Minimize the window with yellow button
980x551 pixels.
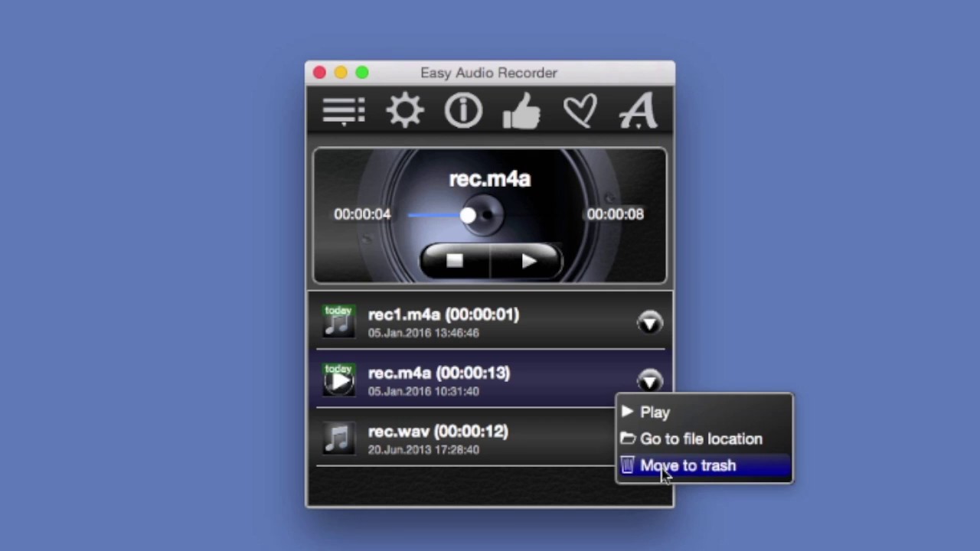[x=341, y=73]
